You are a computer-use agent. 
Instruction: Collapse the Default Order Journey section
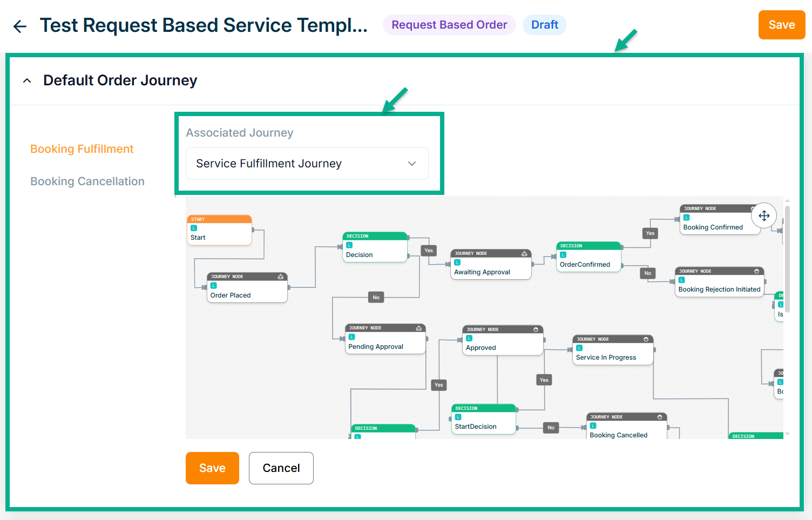pos(27,80)
